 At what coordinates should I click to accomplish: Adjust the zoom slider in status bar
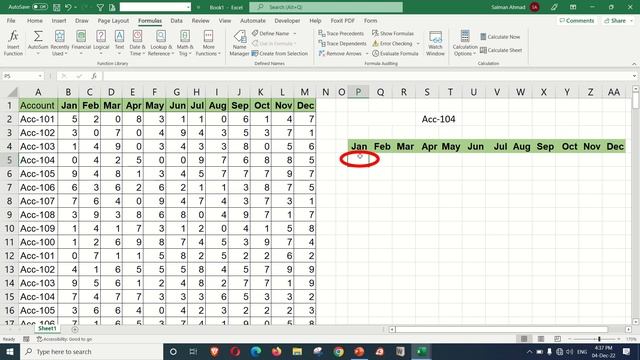tap(599, 339)
